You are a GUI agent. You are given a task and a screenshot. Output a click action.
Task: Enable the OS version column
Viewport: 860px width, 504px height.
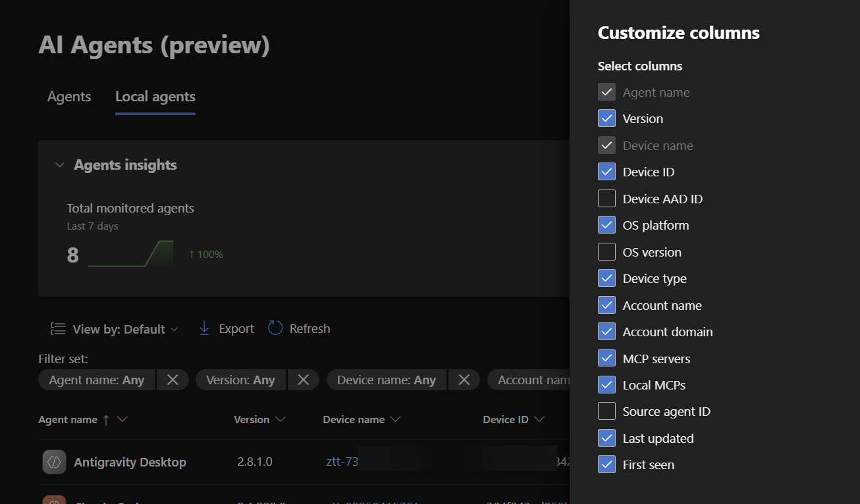pos(606,252)
